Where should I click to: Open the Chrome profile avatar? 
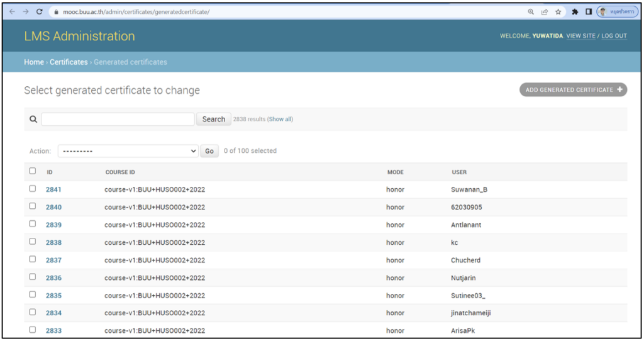[617, 11]
